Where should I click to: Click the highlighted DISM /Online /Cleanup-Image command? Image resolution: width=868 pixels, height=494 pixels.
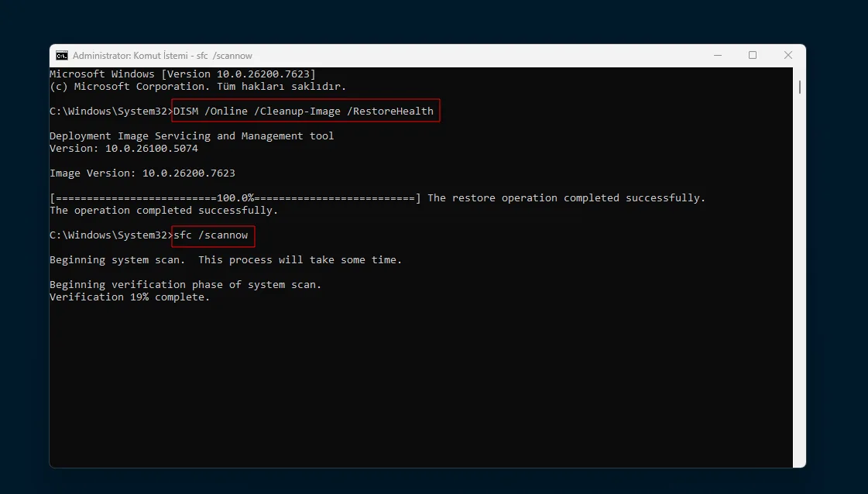tap(304, 111)
